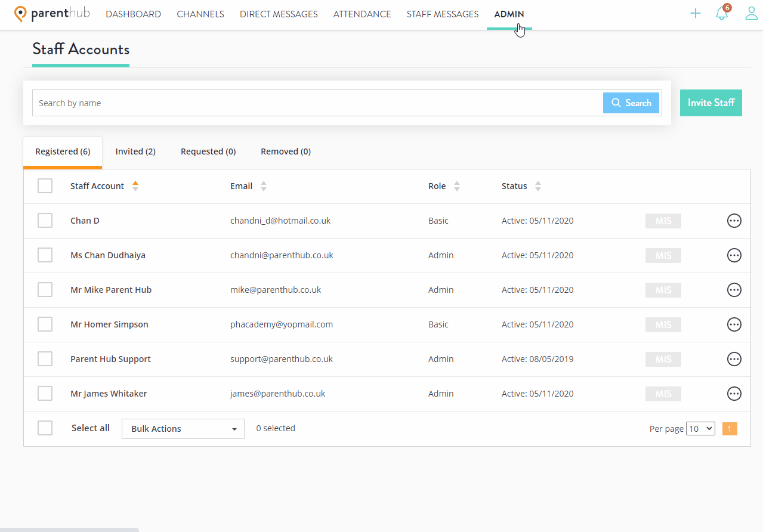The image size is (763, 532).
Task: Switch to Registered (6) tab
Action: coord(63,152)
